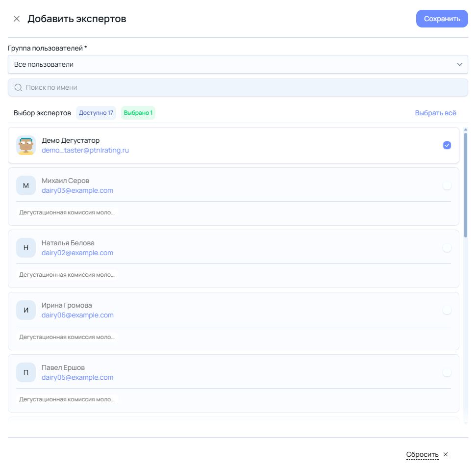Open the Группа пользователей dropdown

click(238, 64)
